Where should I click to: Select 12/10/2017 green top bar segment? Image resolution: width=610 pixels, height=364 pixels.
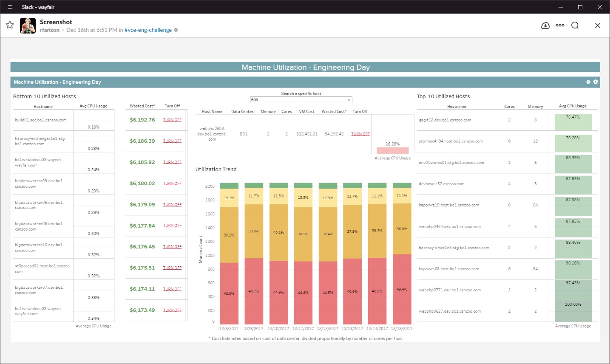pos(278,185)
